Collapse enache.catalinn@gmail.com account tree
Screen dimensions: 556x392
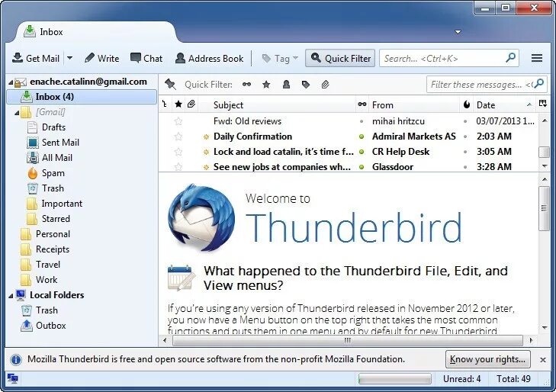[11, 82]
